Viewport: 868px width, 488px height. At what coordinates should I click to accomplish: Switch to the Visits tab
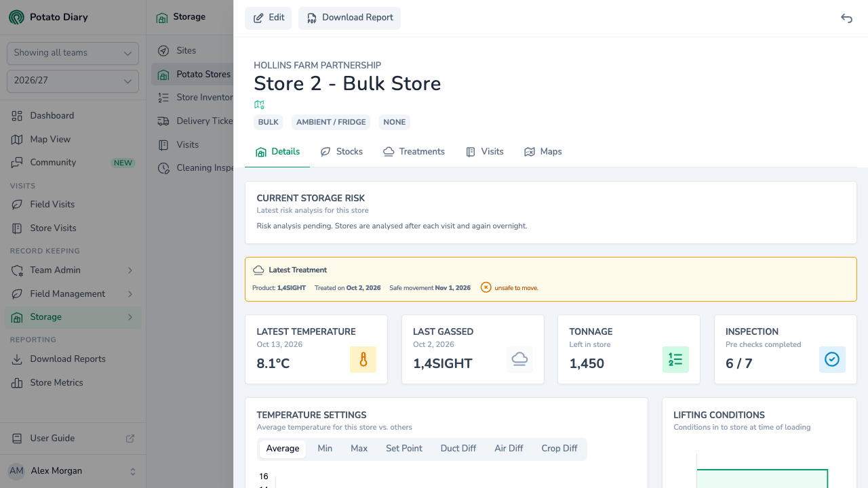[485, 152]
